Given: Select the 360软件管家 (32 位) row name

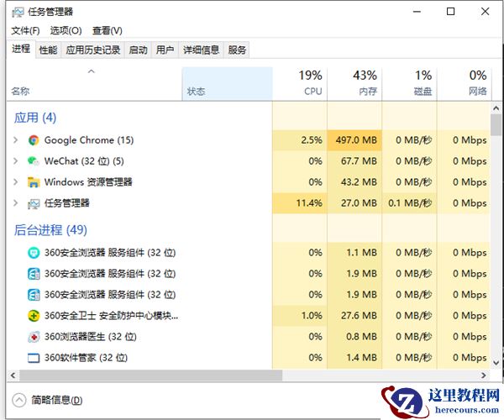Looking at the screenshot, I should coord(87,358).
